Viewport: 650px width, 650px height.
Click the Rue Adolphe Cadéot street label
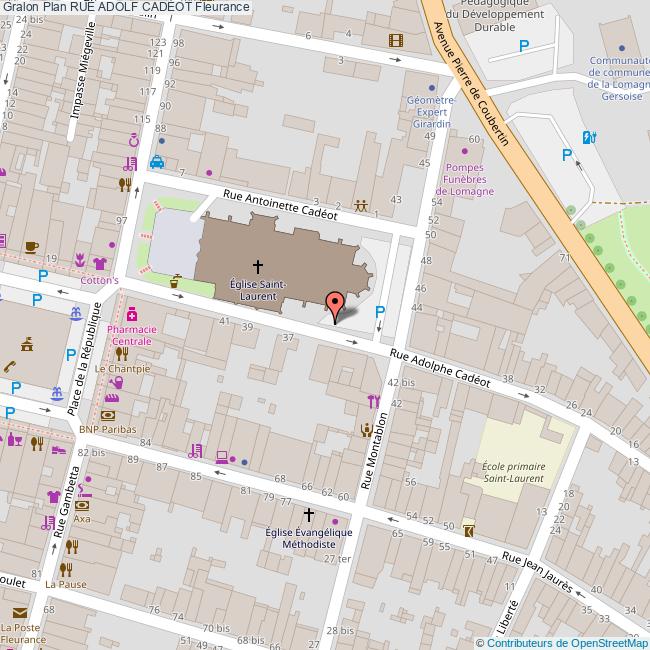tap(440, 368)
